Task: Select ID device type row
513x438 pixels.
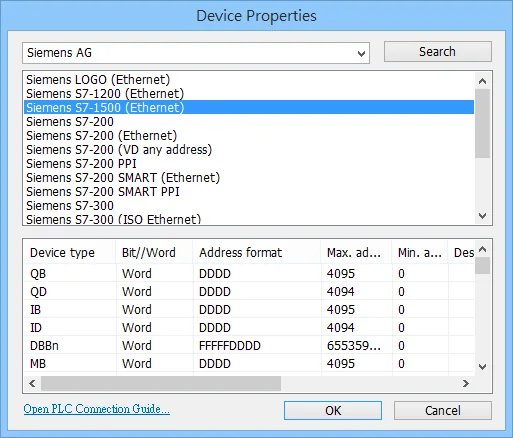Action: click(249, 328)
